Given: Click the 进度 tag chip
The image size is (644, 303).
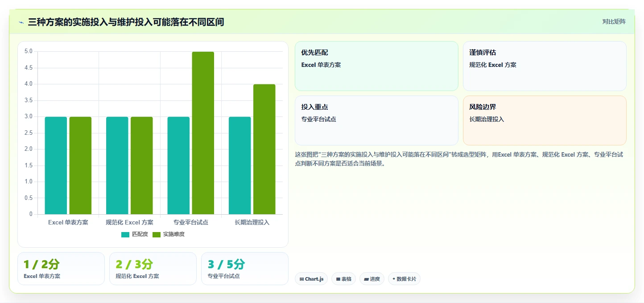Looking at the screenshot, I should click(372, 279).
